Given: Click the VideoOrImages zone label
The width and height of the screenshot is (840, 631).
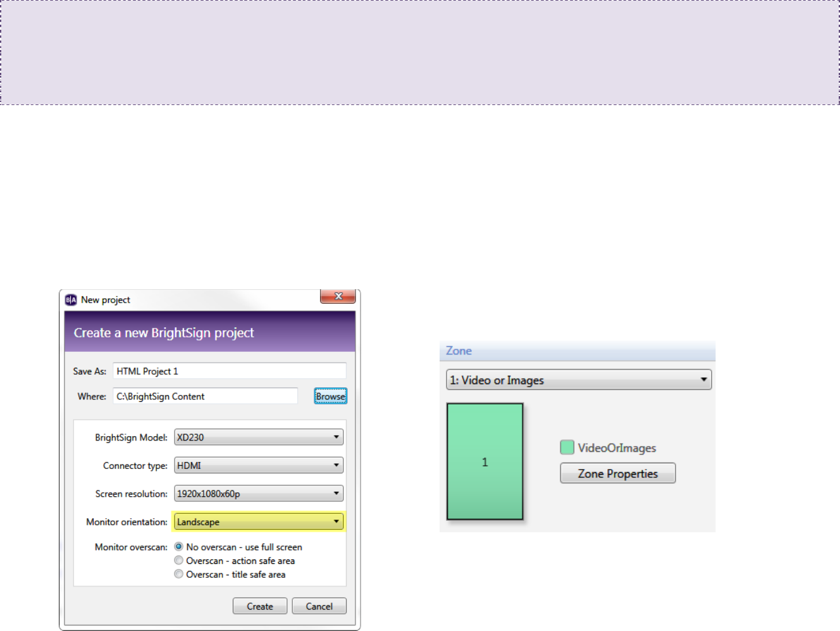Looking at the screenshot, I should pyautogui.click(x=617, y=448).
